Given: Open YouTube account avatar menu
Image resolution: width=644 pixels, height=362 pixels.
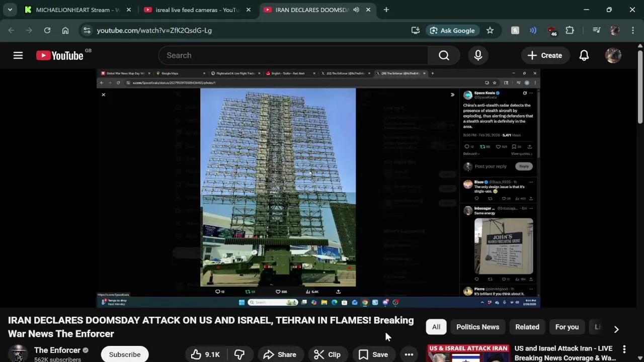Looking at the screenshot, I should pyautogui.click(x=613, y=55).
